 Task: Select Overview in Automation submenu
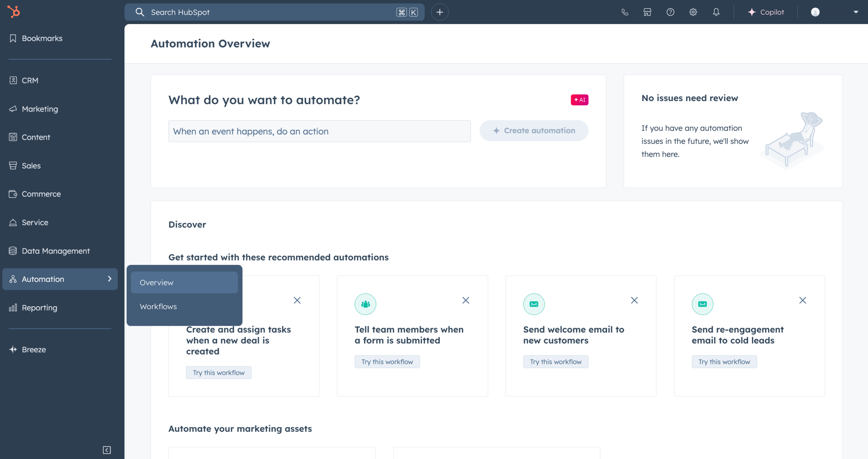pyautogui.click(x=184, y=283)
